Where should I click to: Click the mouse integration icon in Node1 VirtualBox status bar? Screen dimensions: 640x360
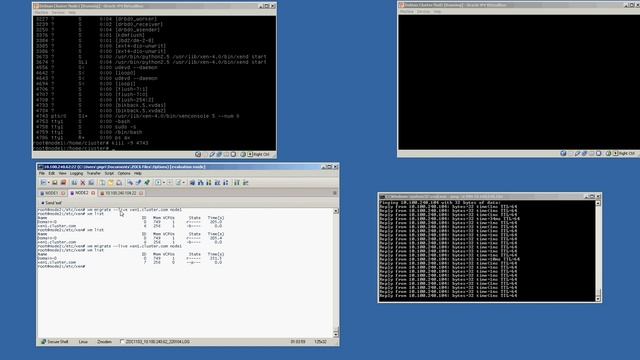(243, 154)
